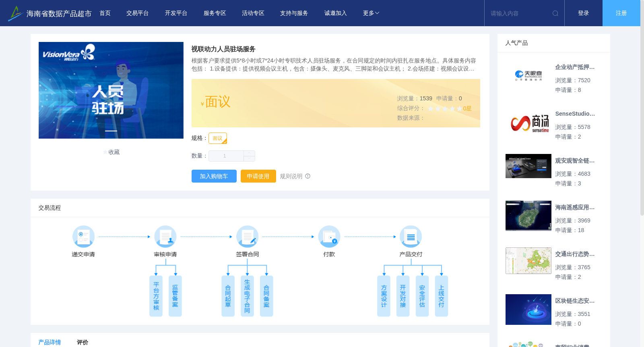Go to 首页 in the navigation bar
Screen dimensions: 644x347
click(x=105, y=13)
